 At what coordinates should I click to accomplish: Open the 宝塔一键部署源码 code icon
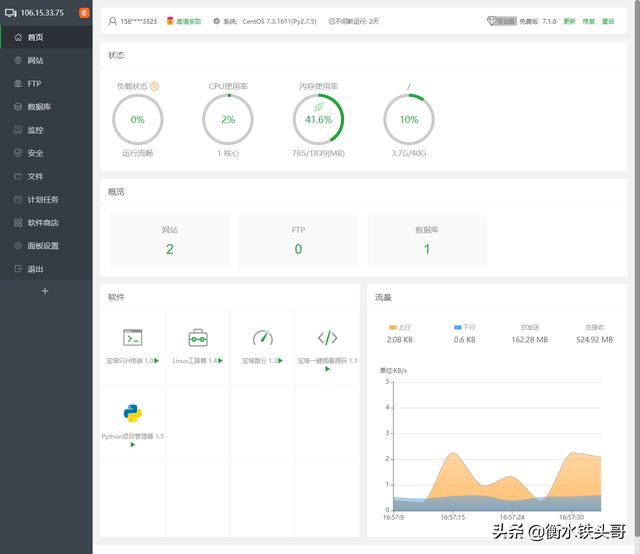[327, 338]
